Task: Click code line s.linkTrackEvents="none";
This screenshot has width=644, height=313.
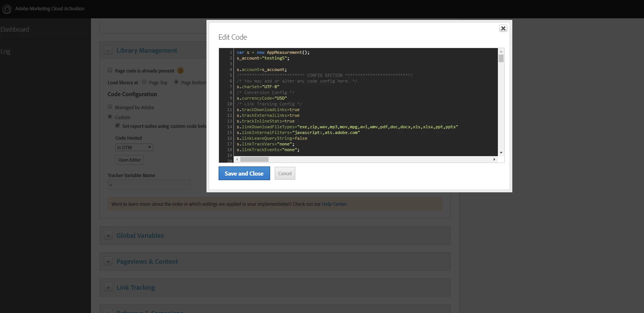Action: [x=268, y=150]
